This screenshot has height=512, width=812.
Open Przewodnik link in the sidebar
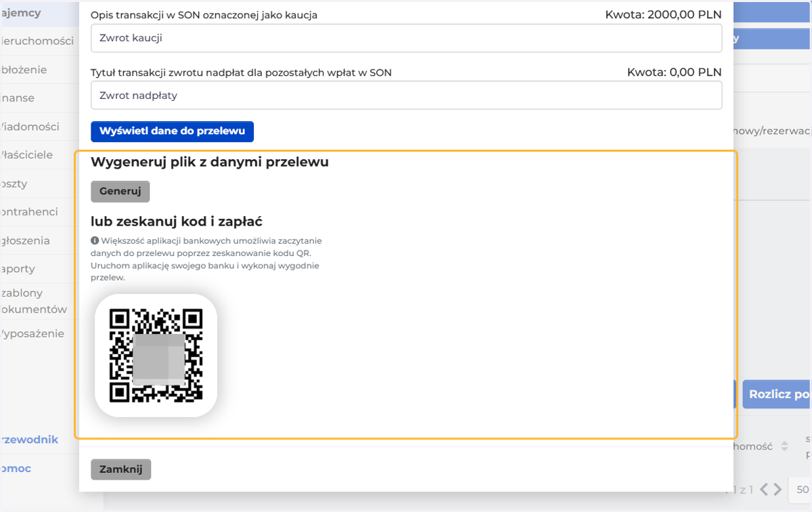point(29,440)
